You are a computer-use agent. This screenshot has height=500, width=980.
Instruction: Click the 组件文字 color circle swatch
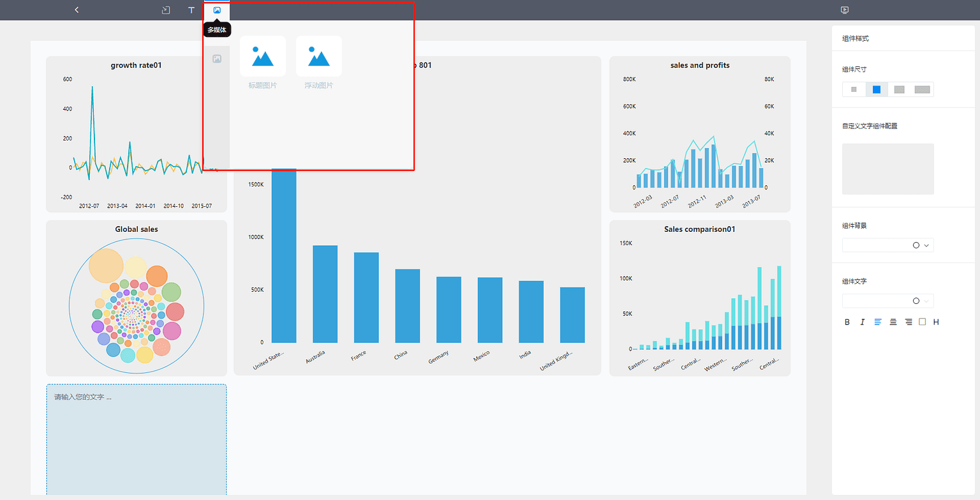tap(916, 301)
